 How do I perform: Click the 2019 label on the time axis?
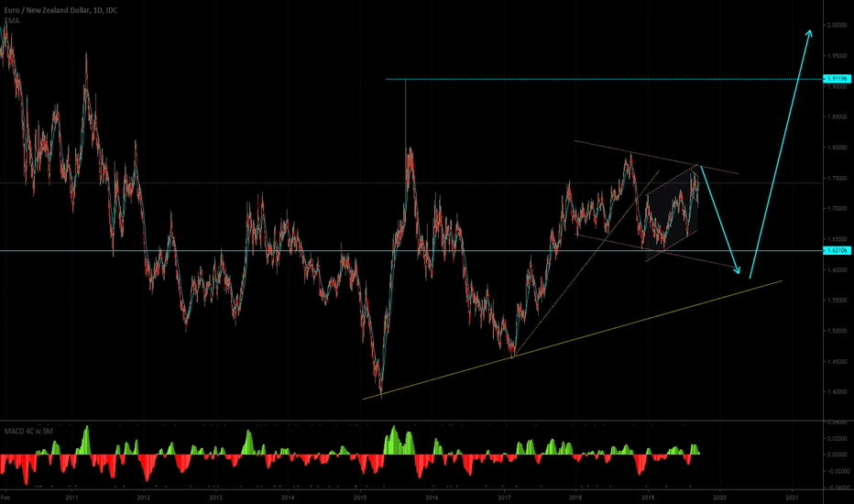tap(648, 497)
